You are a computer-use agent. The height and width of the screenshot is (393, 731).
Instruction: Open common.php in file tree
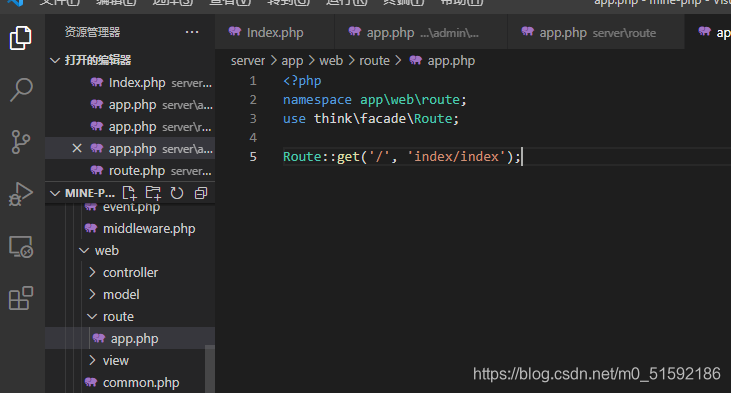coord(130,383)
